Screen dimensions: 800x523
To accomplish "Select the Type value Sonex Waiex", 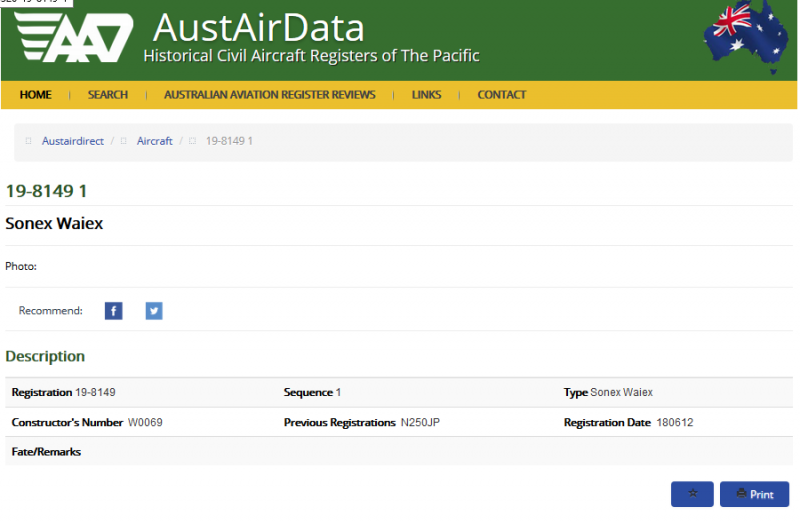I will tap(621, 392).
